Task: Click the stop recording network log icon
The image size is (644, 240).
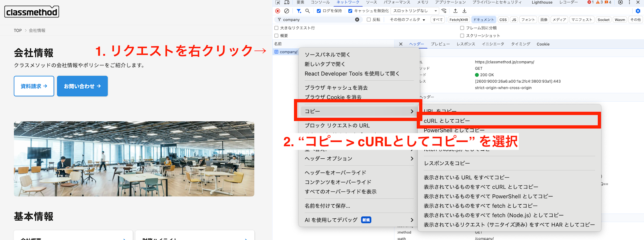Action: pos(278,11)
